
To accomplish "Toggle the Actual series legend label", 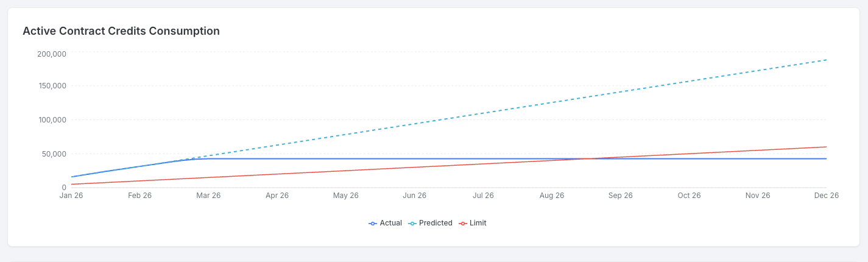I will pyautogui.click(x=390, y=223).
